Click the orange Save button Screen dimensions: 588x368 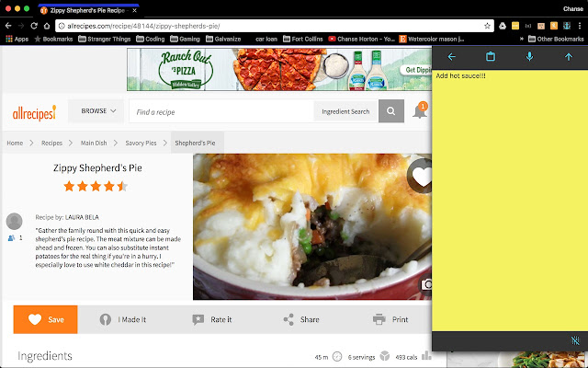coord(45,319)
